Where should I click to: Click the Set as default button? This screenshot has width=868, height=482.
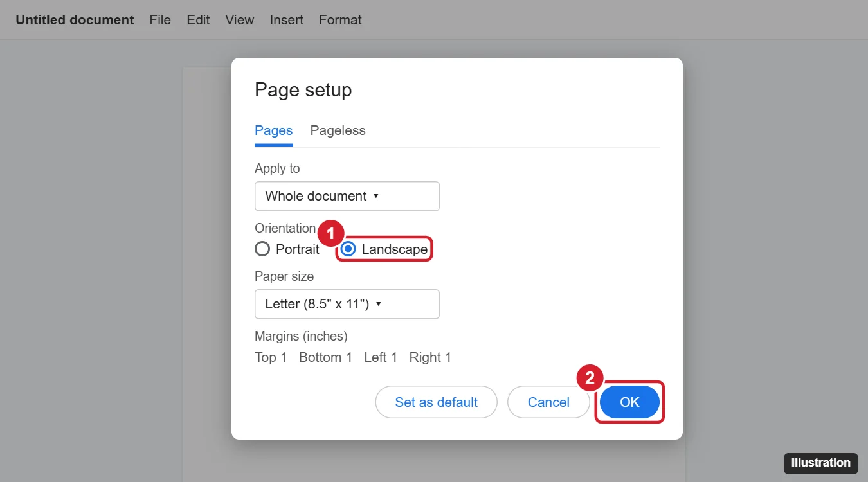click(437, 402)
